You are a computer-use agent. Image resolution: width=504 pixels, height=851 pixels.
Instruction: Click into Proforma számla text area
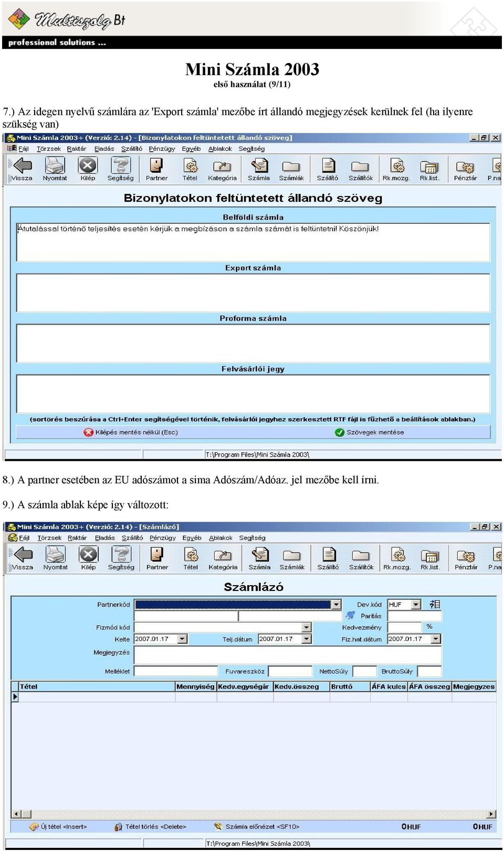coord(253,343)
